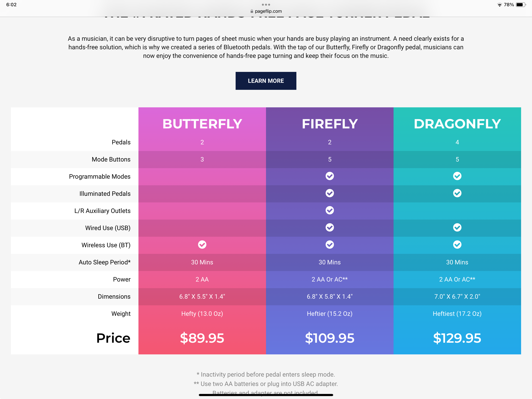Tap the Wi-Fi status icon

pyautogui.click(x=499, y=5)
